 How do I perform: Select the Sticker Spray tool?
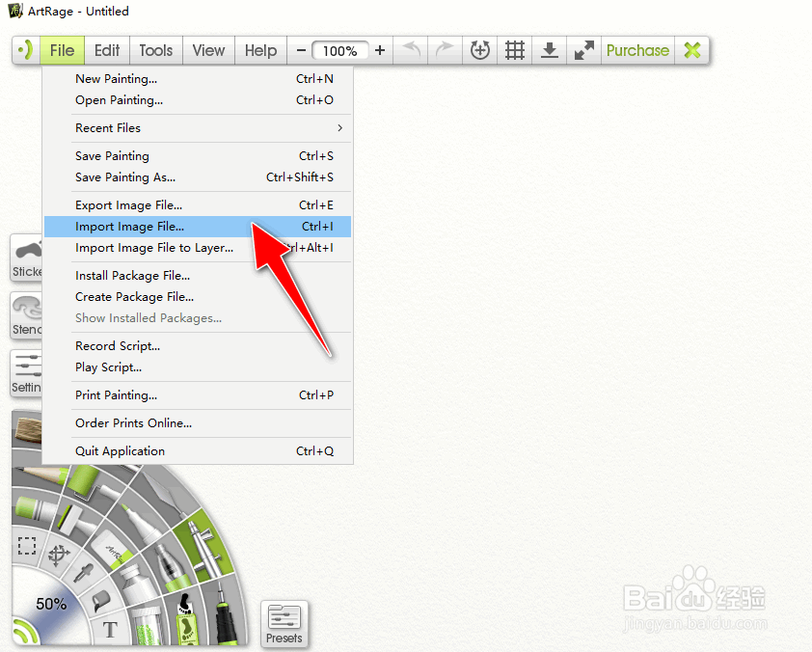point(186,619)
